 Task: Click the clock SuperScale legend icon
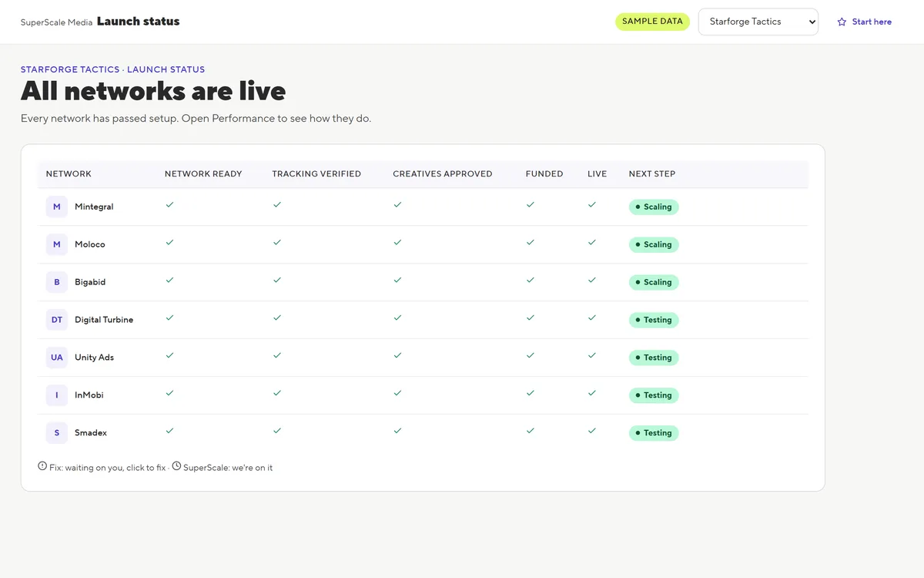177,466
